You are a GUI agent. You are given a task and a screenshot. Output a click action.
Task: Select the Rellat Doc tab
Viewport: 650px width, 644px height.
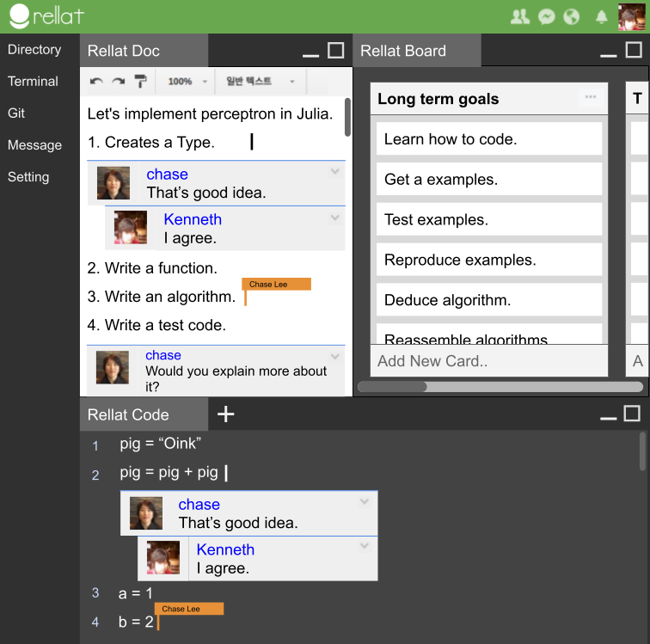pyautogui.click(x=144, y=50)
